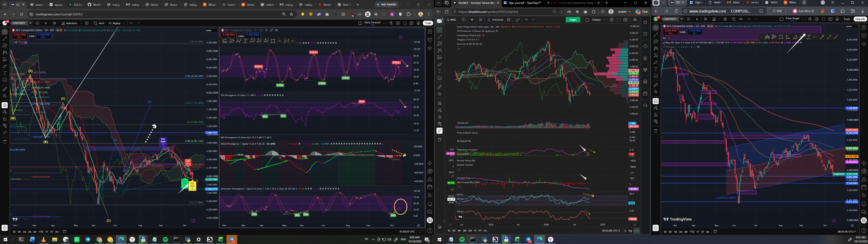Open Spotify from the left Windows taskbar

click(165, 240)
